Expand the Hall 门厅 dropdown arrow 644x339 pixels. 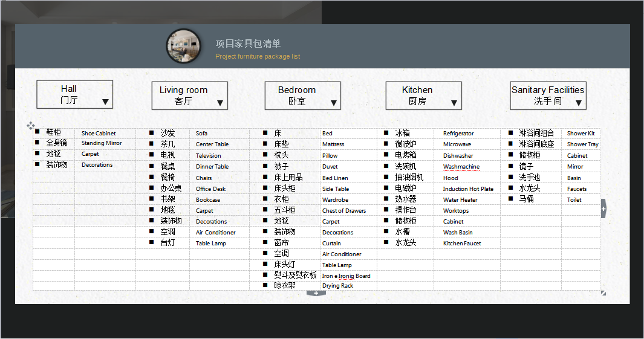click(x=105, y=102)
